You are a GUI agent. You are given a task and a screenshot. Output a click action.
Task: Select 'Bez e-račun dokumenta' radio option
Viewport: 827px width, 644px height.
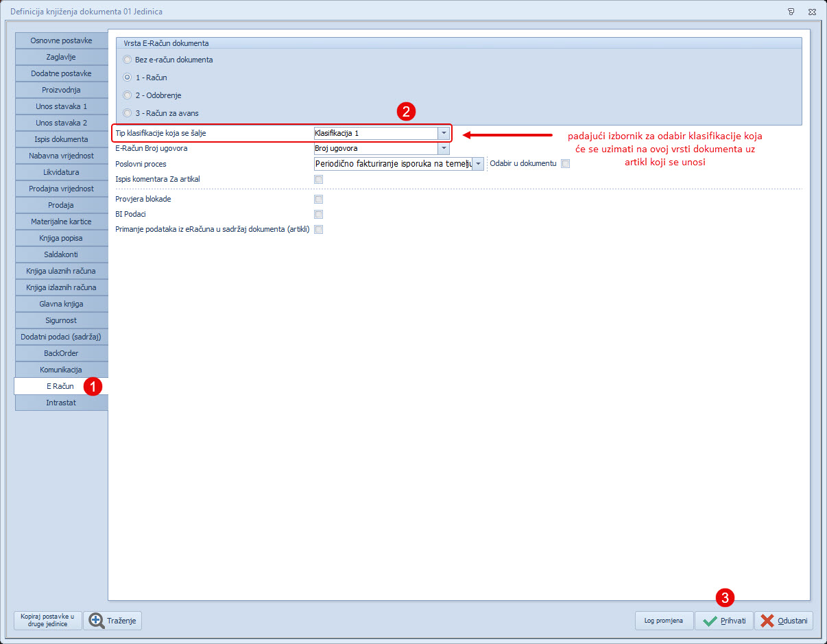[128, 60]
